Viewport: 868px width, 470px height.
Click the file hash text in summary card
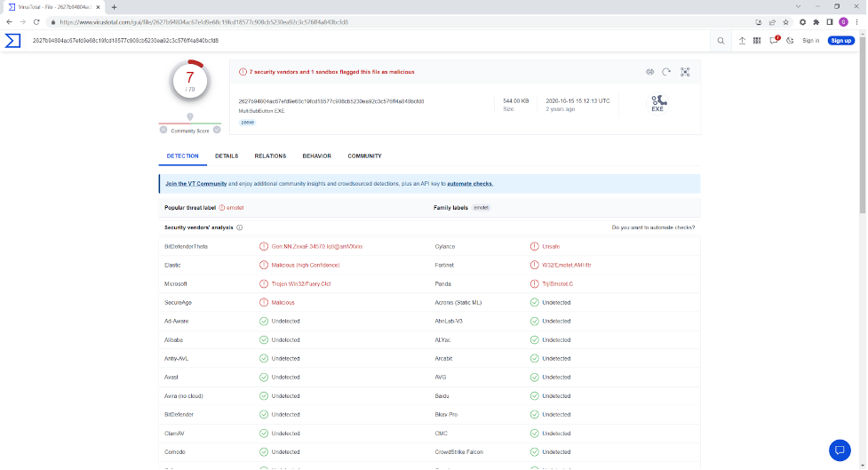coord(331,101)
